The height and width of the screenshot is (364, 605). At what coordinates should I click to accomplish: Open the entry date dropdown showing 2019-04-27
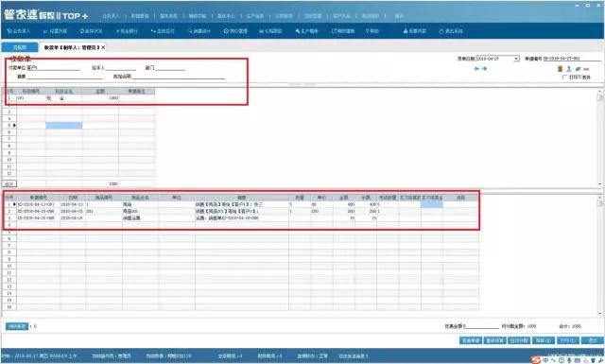click(x=516, y=59)
